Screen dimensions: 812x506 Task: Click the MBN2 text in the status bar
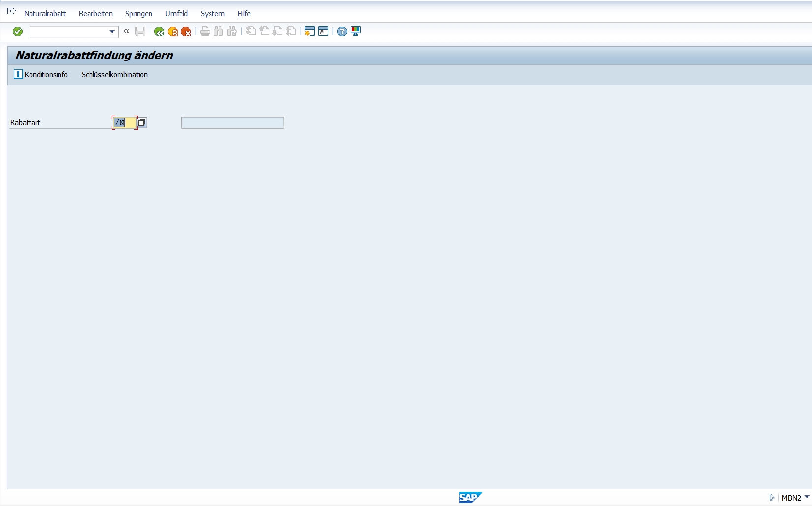[x=791, y=498]
